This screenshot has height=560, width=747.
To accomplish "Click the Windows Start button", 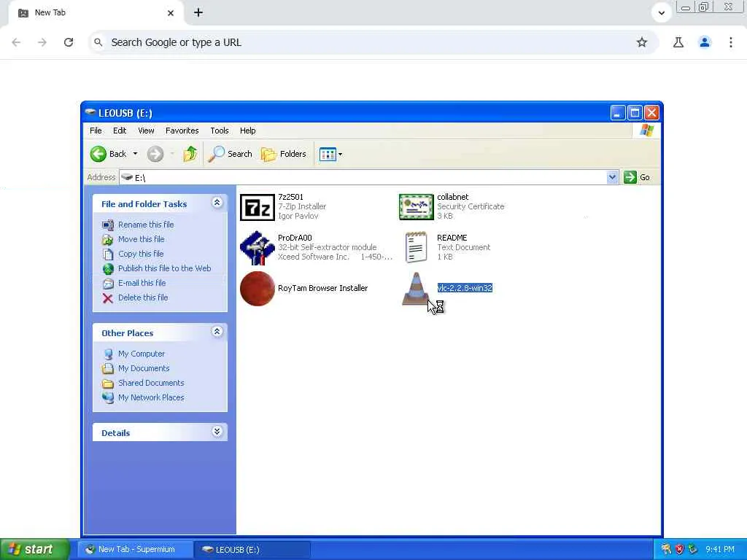I will pos(34,549).
